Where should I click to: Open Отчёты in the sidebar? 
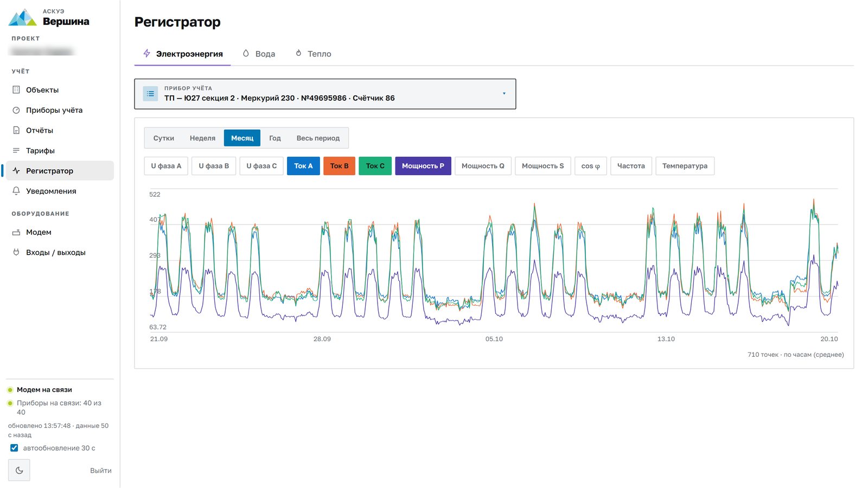[x=59, y=130]
